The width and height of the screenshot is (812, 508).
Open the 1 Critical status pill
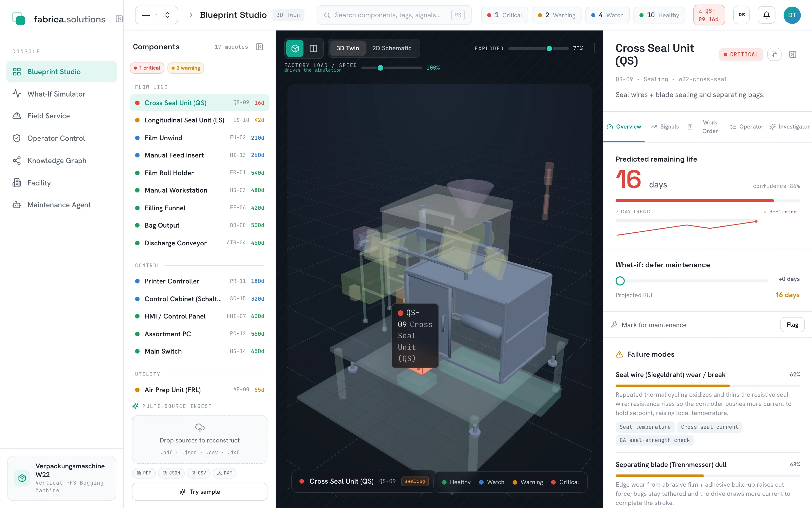[x=504, y=15]
